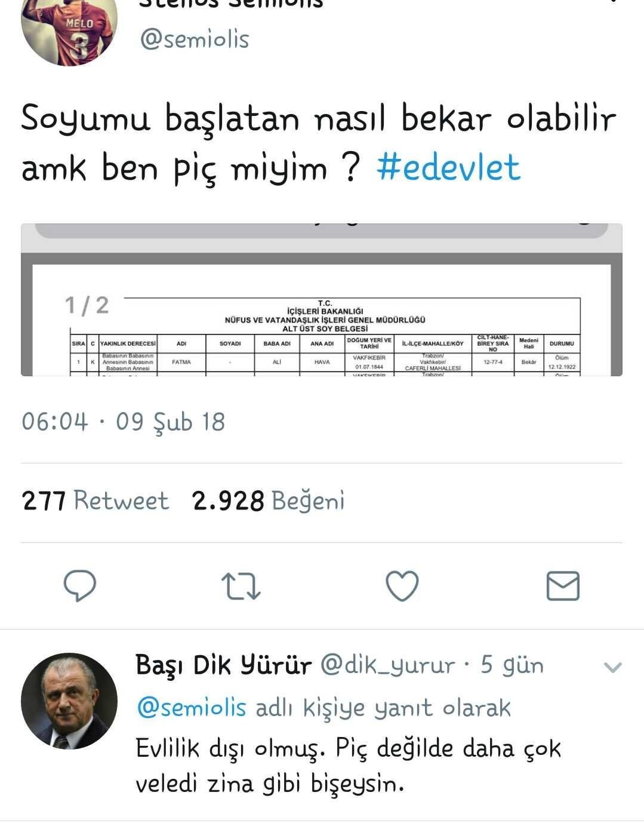Tap the reply's 5 gün timestamp
The height and width of the screenshot is (826, 644).
[x=512, y=665]
